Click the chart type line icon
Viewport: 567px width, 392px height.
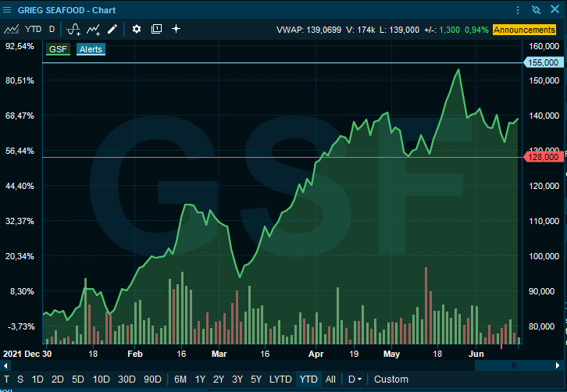11,29
